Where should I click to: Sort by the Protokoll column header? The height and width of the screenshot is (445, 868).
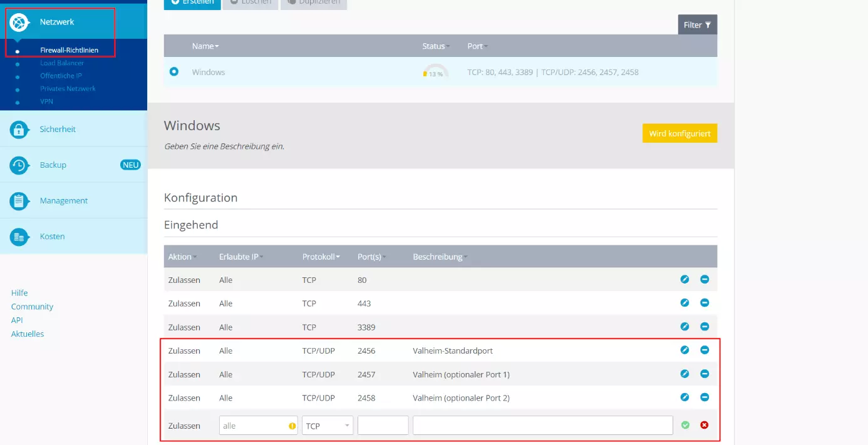pos(321,257)
